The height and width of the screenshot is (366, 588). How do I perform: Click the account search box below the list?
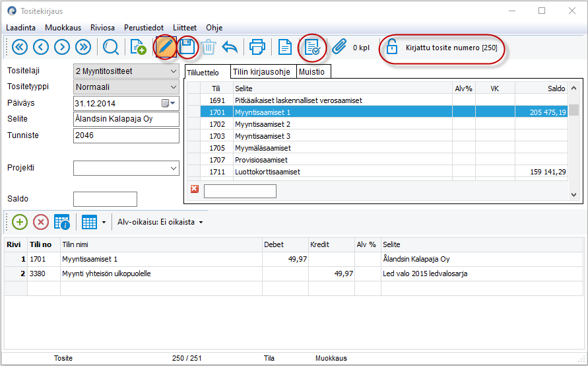coord(240,191)
